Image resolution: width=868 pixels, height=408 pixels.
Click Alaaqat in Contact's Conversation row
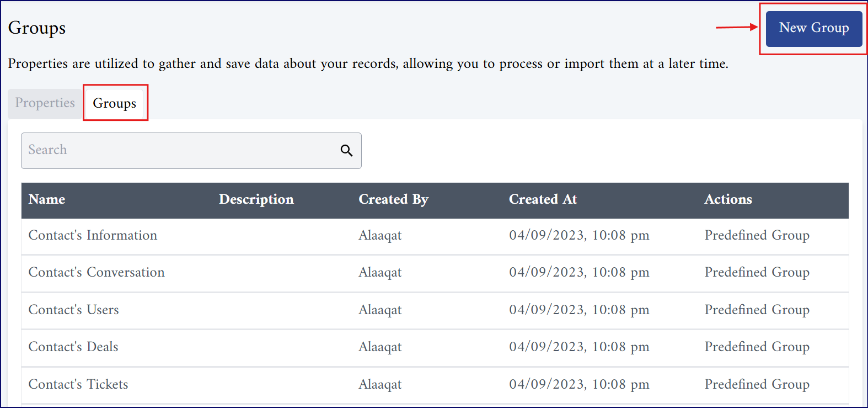click(380, 273)
